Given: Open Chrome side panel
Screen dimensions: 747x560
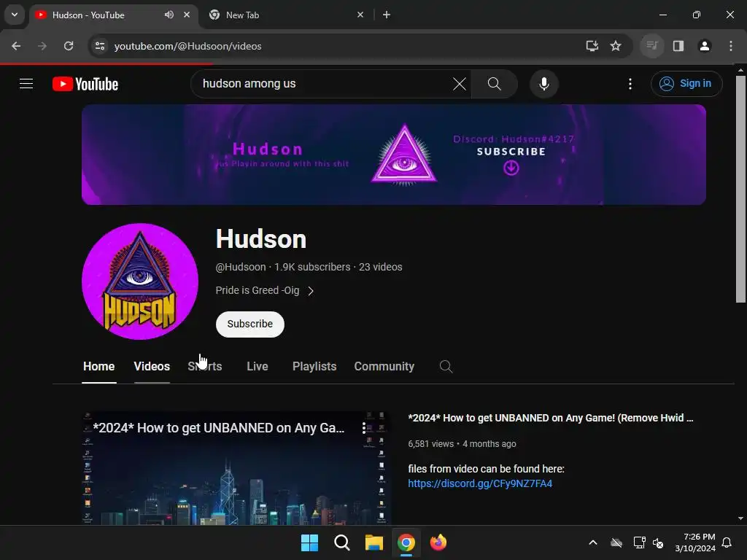Looking at the screenshot, I should (678, 46).
